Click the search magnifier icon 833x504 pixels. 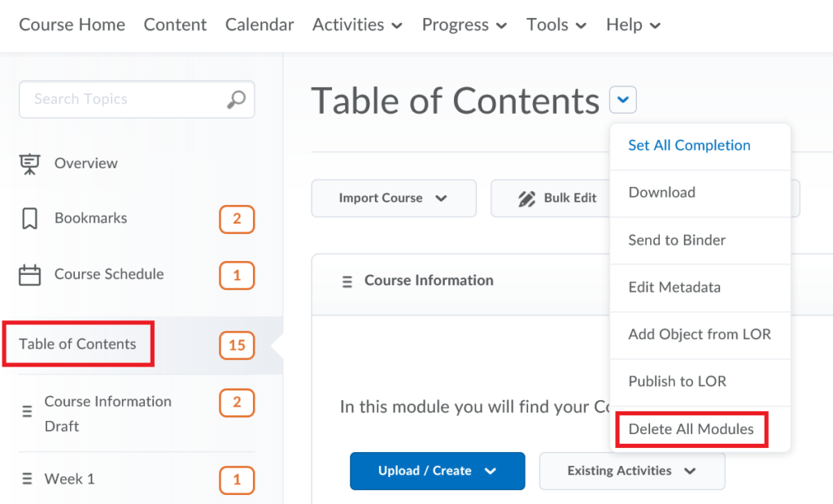236,99
